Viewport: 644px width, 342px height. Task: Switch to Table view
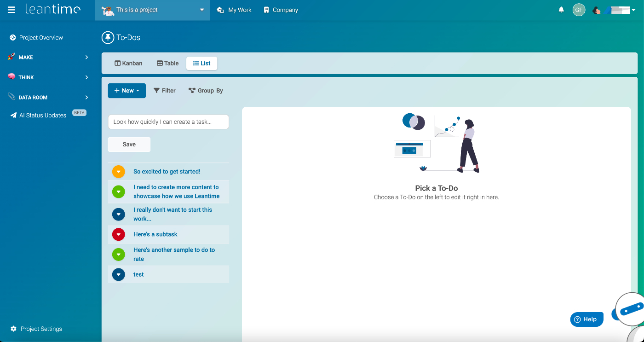point(167,64)
